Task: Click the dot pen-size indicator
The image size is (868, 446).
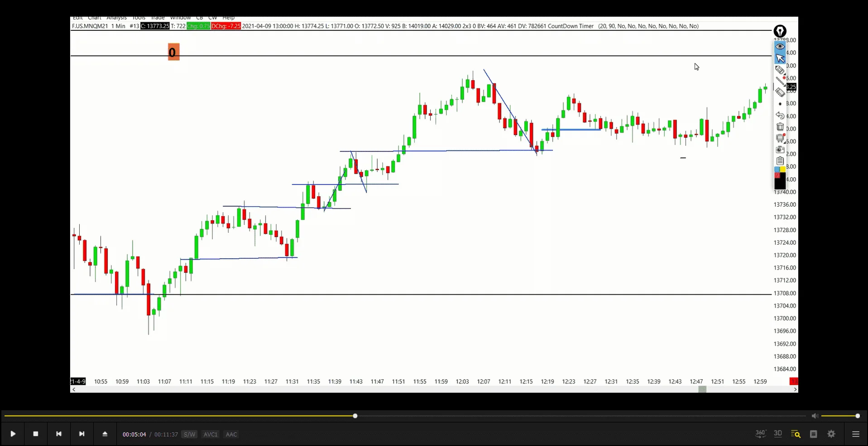Action: click(x=780, y=104)
